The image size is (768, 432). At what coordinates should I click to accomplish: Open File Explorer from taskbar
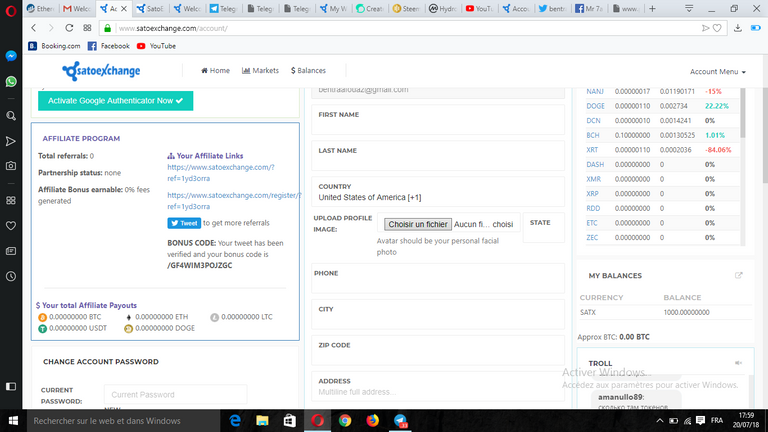(263, 421)
